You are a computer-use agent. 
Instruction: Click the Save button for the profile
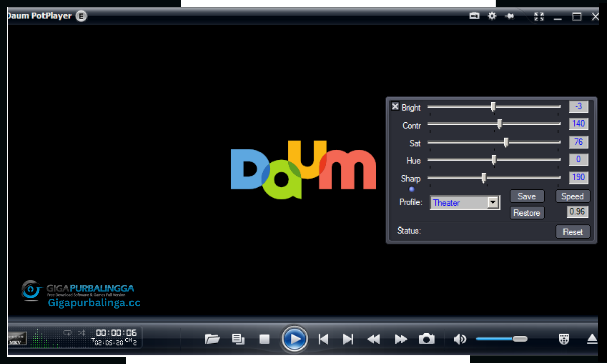pyautogui.click(x=527, y=196)
